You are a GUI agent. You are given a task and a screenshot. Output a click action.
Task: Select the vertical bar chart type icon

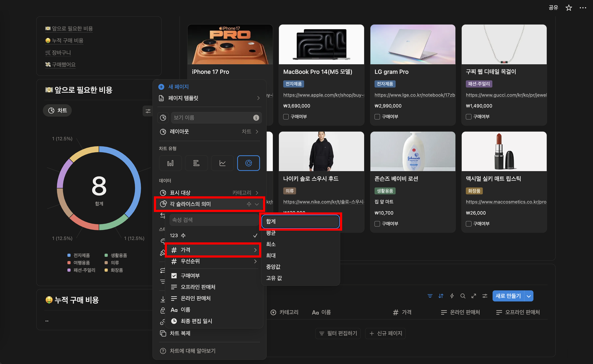(x=170, y=163)
